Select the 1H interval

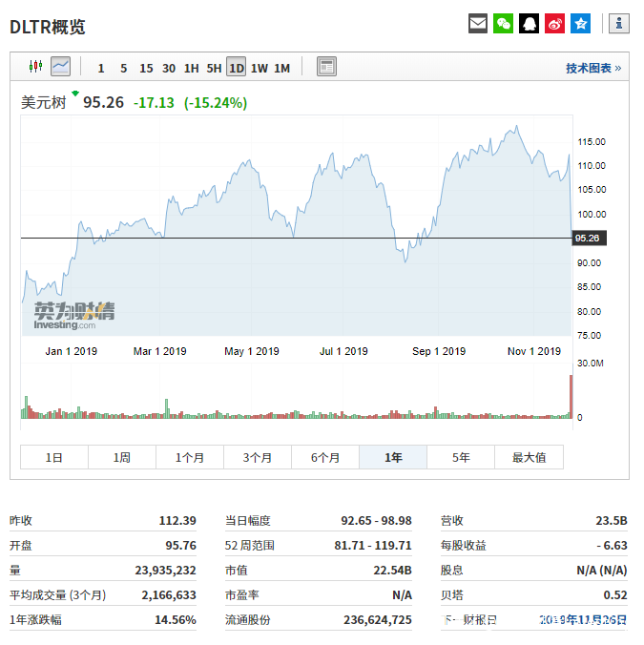tap(191, 68)
